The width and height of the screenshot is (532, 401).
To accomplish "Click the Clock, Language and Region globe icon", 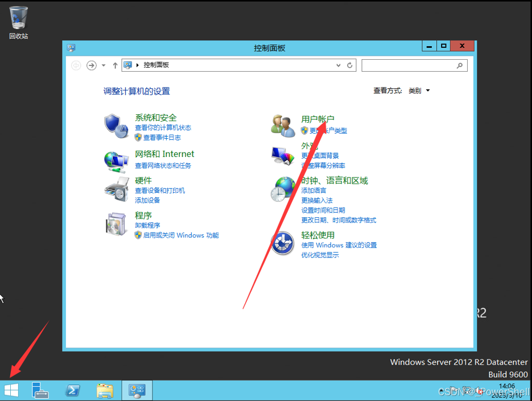I will 283,189.
